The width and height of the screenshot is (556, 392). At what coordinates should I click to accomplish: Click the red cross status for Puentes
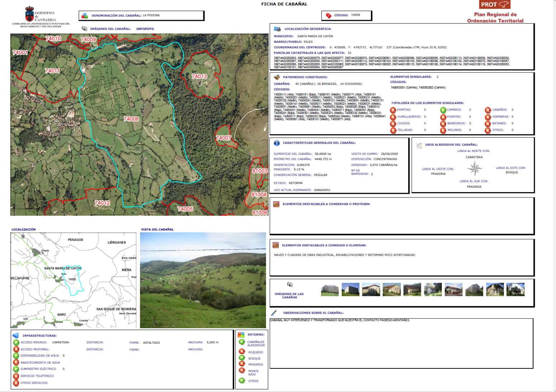(x=443, y=117)
